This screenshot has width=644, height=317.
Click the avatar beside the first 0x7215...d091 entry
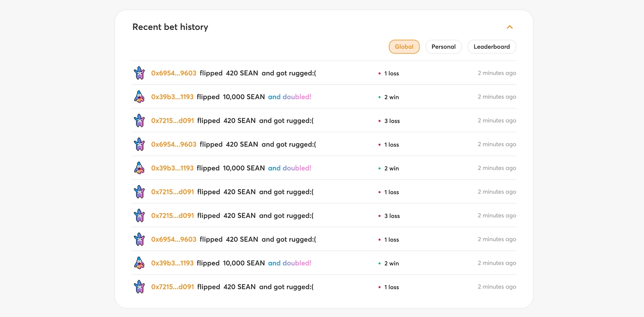click(x=139, y=121)
